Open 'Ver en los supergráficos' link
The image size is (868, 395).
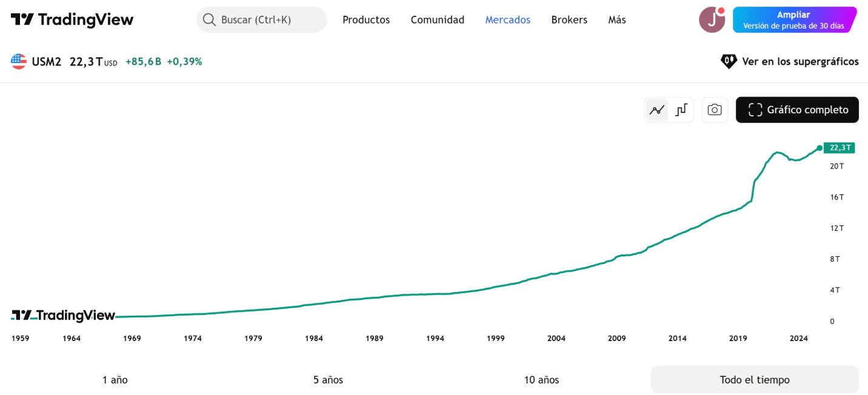coord(800,61)
